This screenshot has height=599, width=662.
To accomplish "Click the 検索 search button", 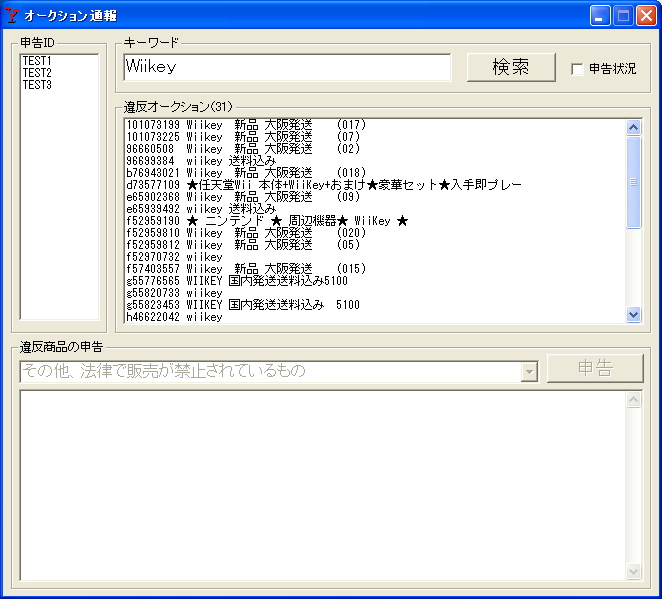I will click(511, 67).
